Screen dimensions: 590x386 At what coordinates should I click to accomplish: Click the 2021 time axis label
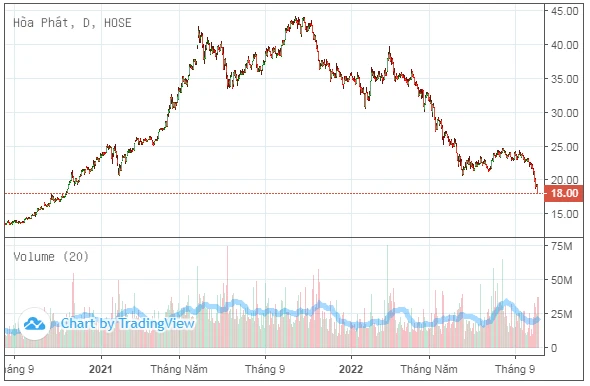coord(100,369)
